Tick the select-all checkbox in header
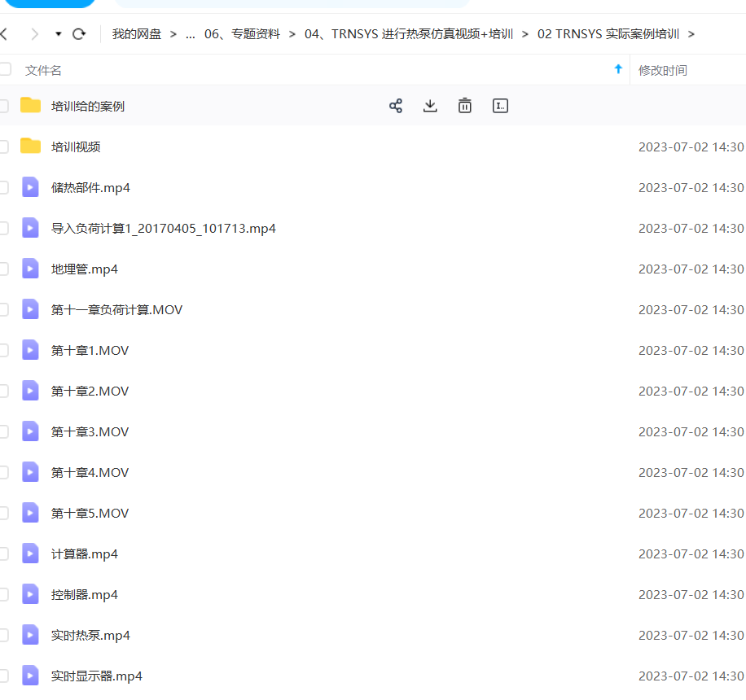 pos(5,69)
